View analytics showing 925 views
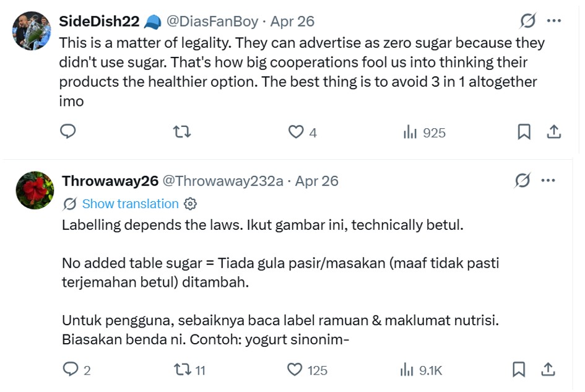The width and height of the screenshot is (585, 392). (424, 132)
